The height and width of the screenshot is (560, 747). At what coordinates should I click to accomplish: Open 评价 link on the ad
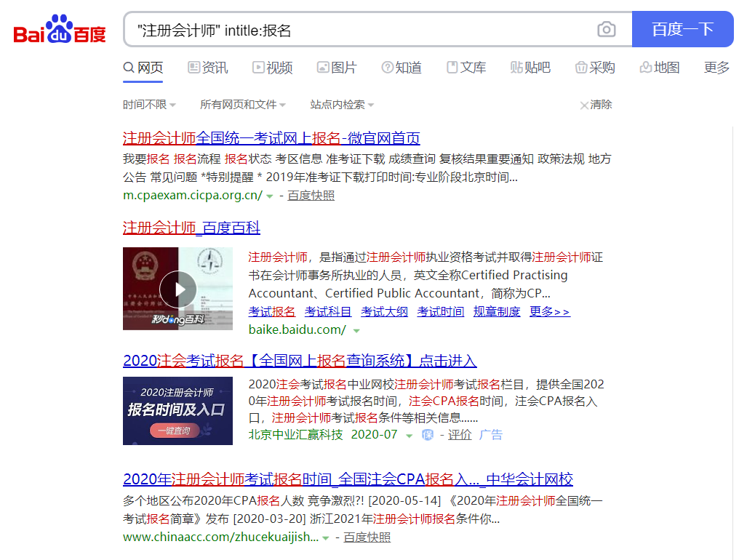[459, 435]
